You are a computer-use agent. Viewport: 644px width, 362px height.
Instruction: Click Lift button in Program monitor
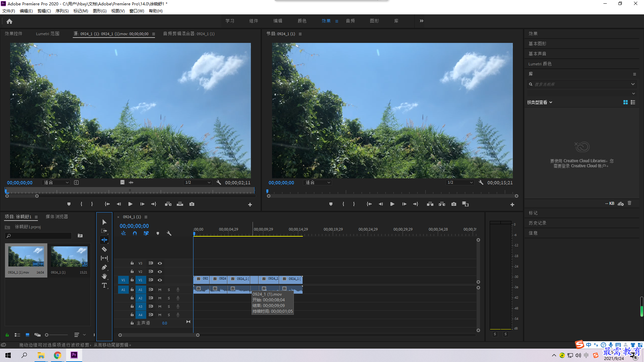[430, 204]
